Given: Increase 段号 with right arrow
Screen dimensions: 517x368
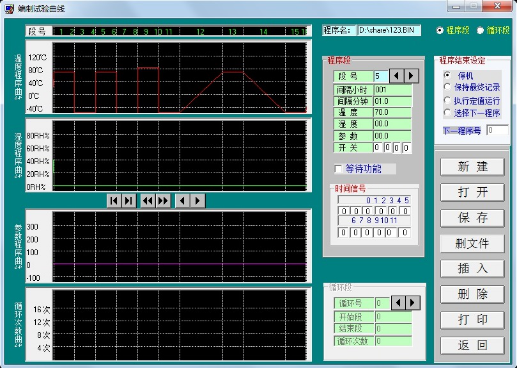Looking at the screenshot, I should [411, 76].
